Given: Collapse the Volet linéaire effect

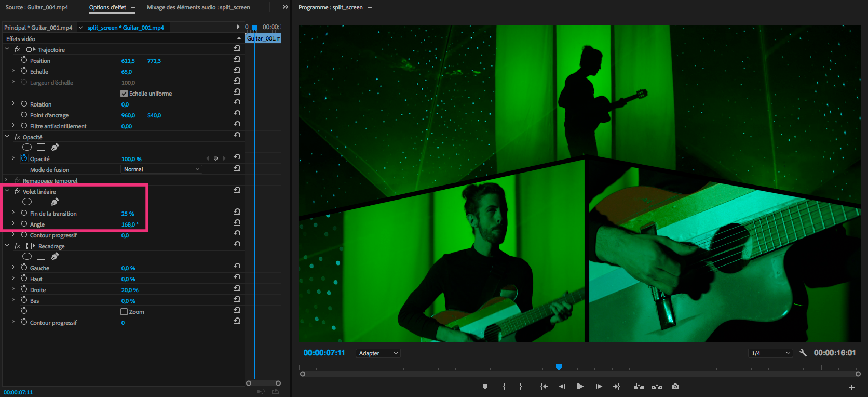Looking at the screenshot, I should click(x=7, y=191).
